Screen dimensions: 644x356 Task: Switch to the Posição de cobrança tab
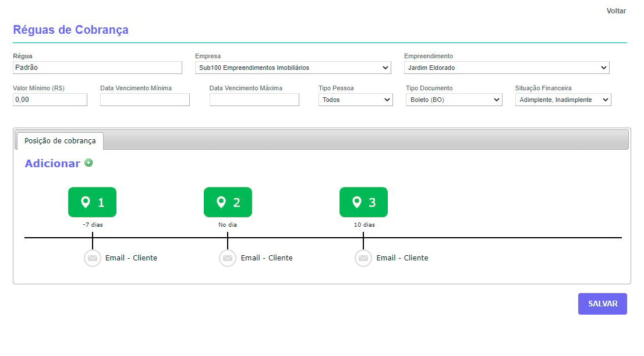click(60, 141)
